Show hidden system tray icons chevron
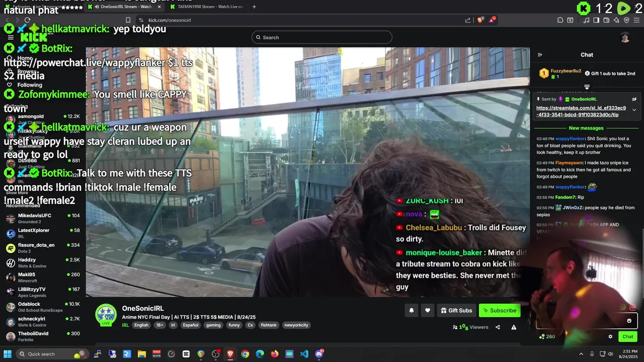This screenshot has width=644, height=362. click(x=581, y=354)
